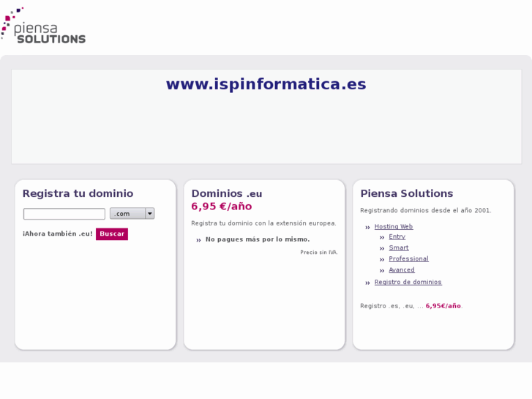Click the 'Registra tu dominio' heading
532x399 pixels.
[78, 193]
